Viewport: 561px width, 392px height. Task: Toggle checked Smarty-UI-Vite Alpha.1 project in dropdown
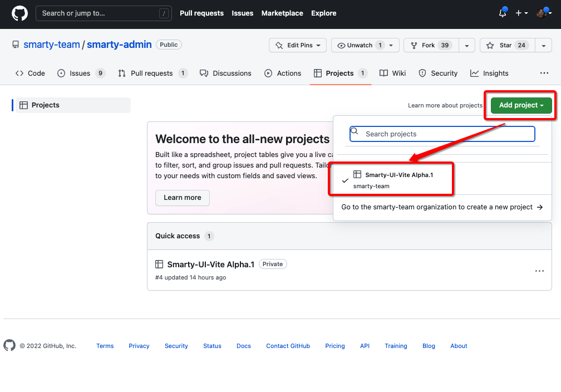coord(392,180)
